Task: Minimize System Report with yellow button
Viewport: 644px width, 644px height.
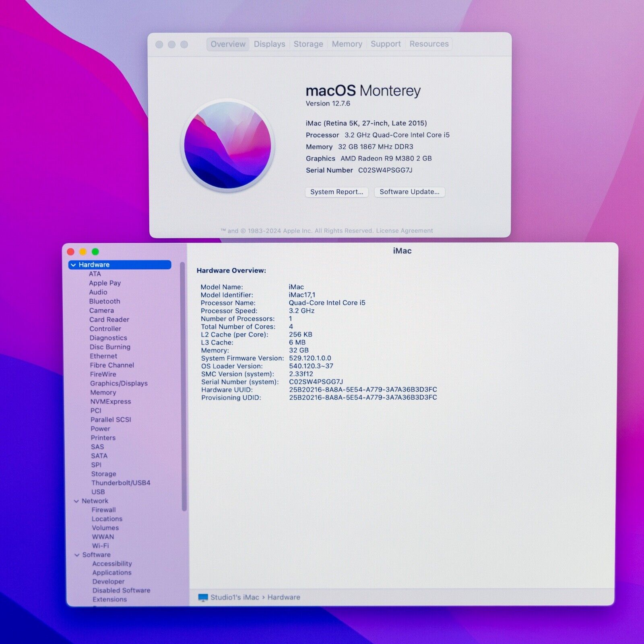Action: (83, 252)
